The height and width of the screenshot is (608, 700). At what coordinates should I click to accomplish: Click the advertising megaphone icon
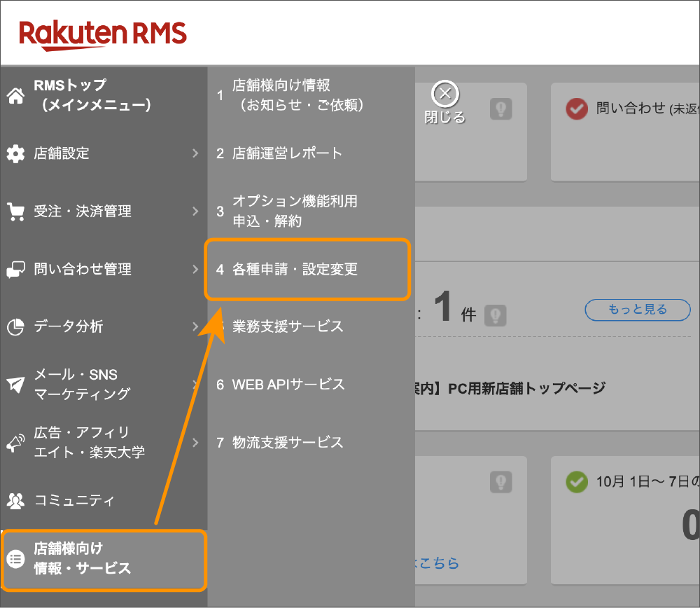pos(15,443)
